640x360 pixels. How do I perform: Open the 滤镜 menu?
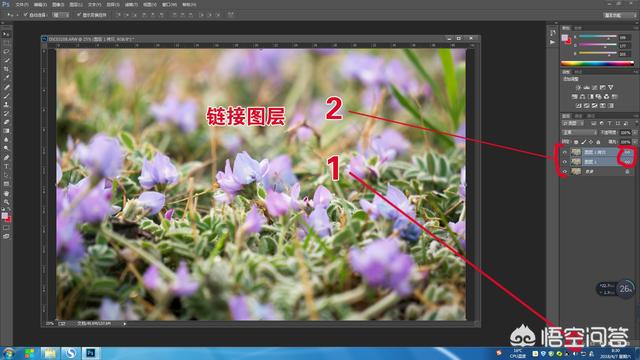[131, 4]
